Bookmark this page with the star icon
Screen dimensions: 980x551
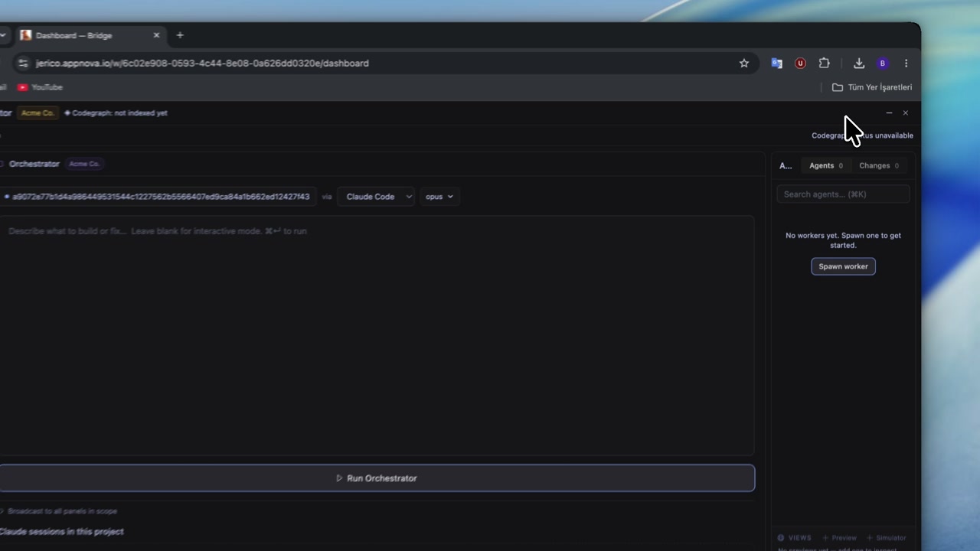743,64
